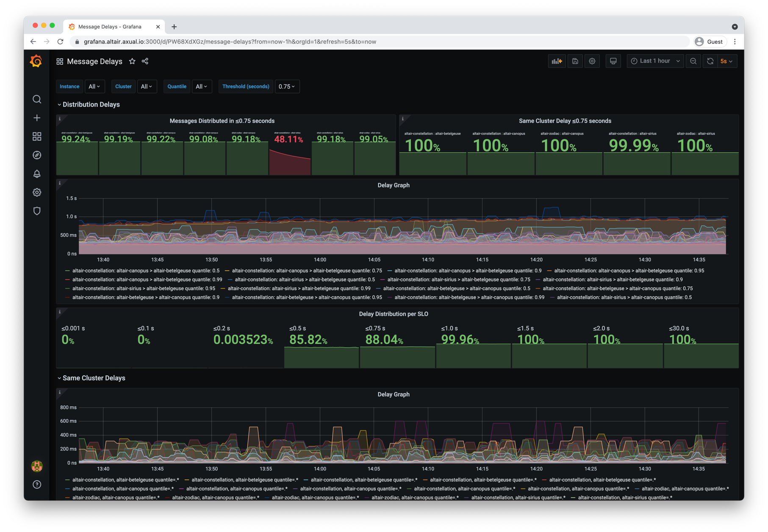This screenshot has height=532, width=768.
Task: Open the 5s refresh interval dropdown
Action: (727, 61)
